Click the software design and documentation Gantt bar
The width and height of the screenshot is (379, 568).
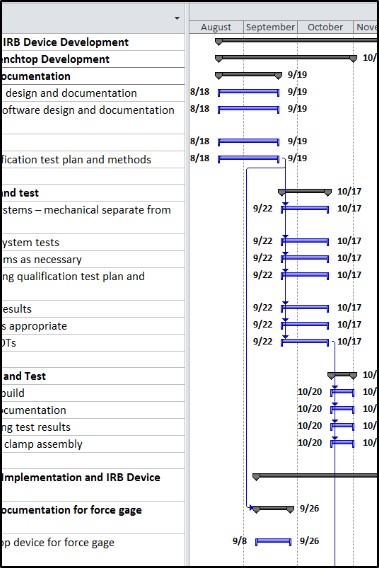(249, 109)
